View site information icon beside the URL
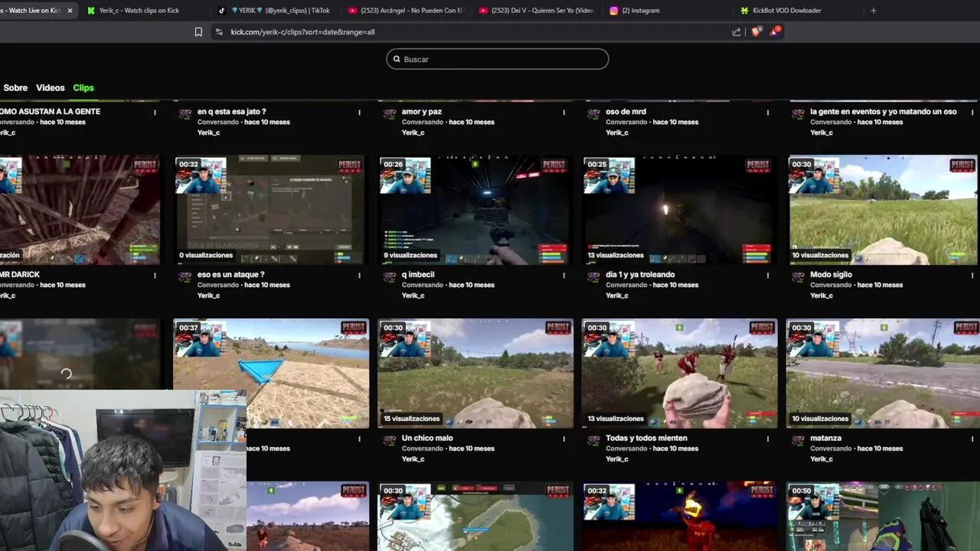Image resolution: width=980 pixels, height=551 pixels. pos(219,32)
